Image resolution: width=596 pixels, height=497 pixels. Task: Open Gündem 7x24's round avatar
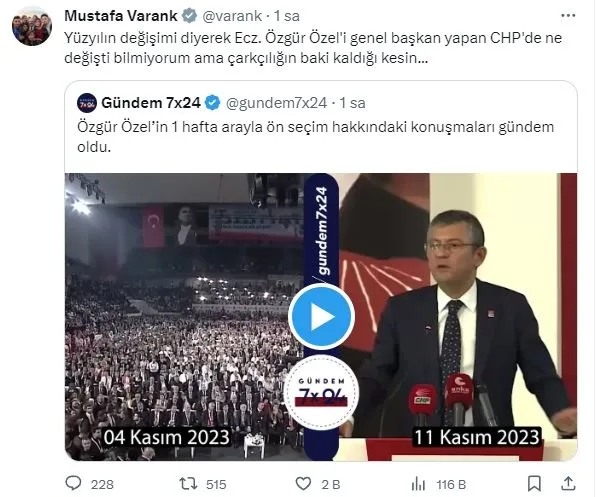[x=87, y=103]
